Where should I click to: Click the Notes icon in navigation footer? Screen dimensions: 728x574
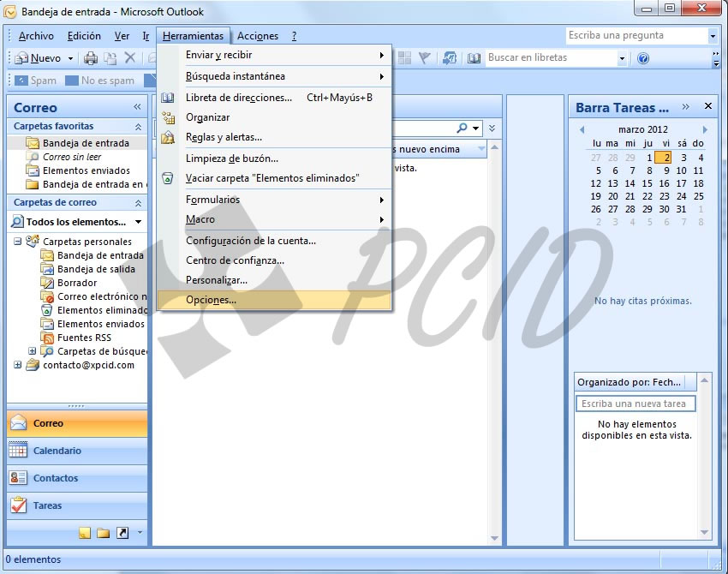coord(85,533)
